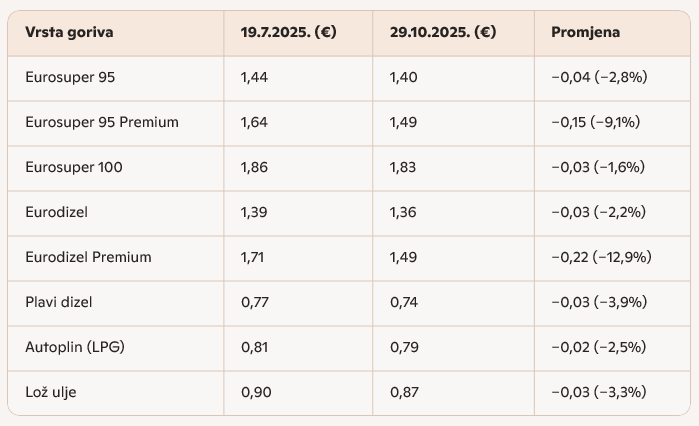
Task: Select the price value 1,86
Action: click(x=255, y=167)
